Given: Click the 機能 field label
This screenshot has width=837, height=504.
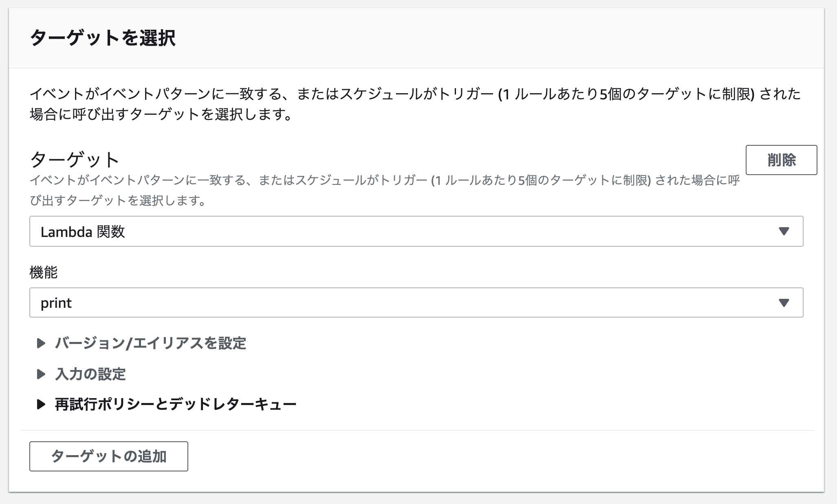Looking at the screenshot, I should [44, 272].
